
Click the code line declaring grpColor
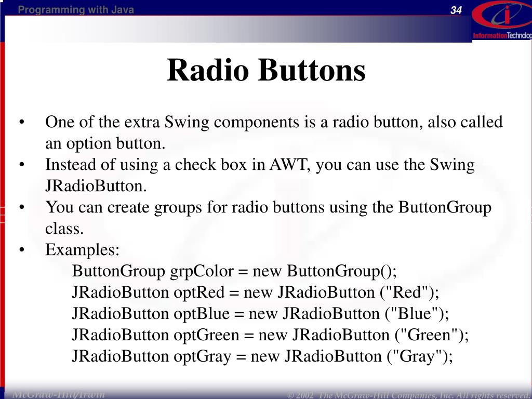pos(234,271)
